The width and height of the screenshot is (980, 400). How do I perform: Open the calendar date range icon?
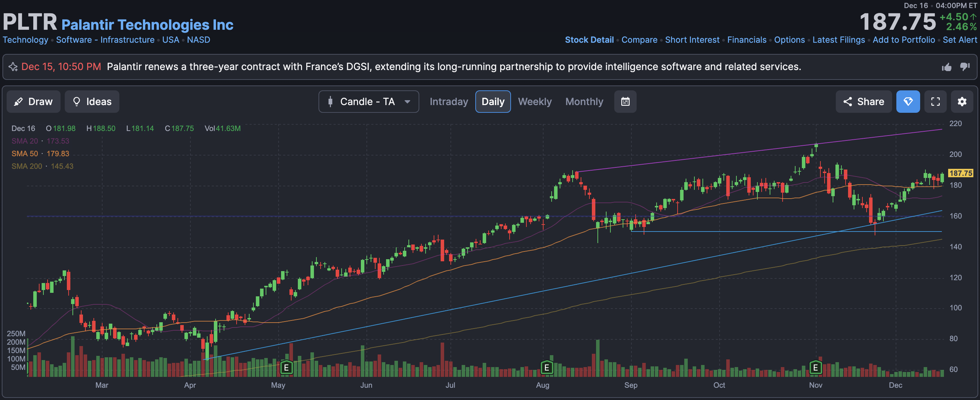click(x=625, y=102)
